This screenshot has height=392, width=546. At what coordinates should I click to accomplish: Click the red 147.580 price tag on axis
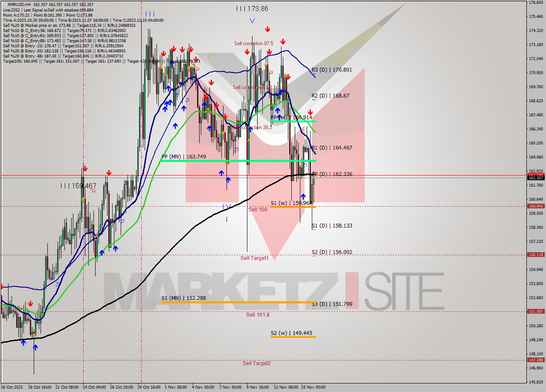pos(536,360)
